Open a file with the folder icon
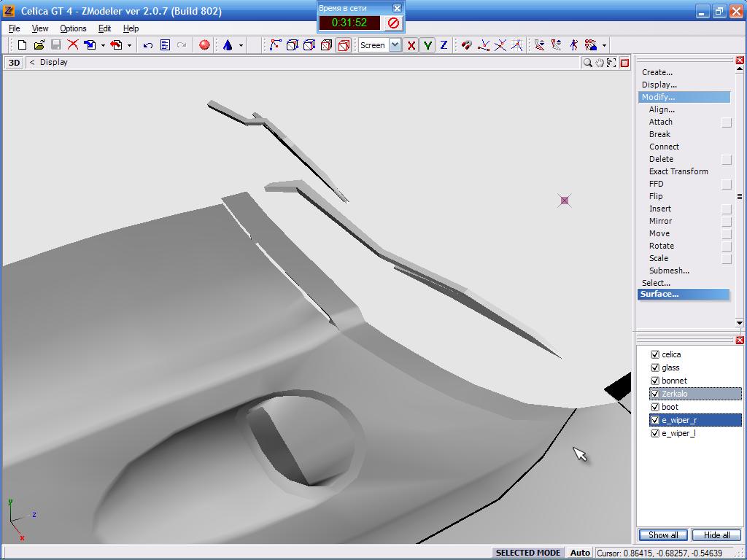This screenshot has width=747, height=560. (39, 45)
